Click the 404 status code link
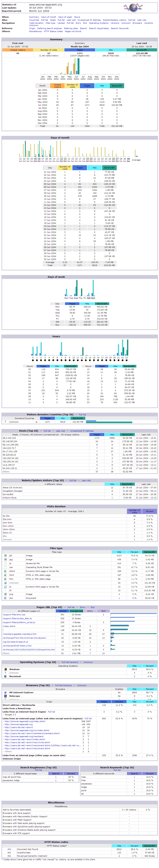This screenshot has width=159, height=868. [x=9, y=849]
